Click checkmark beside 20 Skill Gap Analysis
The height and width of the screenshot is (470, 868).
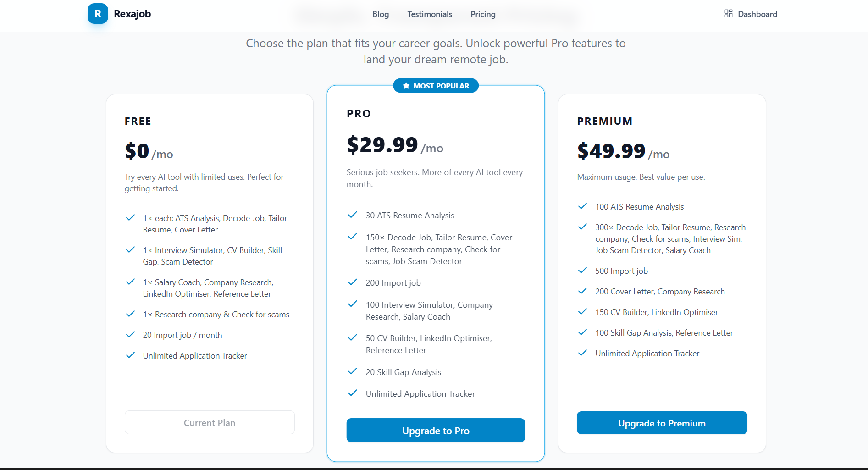click(x=352, y=372)
